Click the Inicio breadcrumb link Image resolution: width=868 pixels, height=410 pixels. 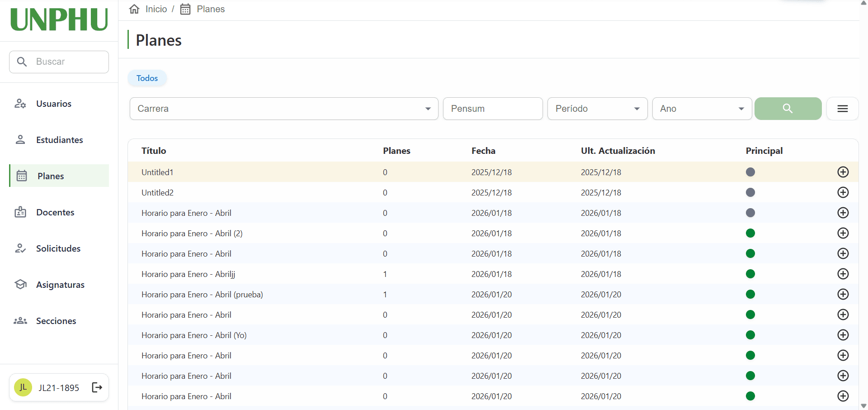156,9
